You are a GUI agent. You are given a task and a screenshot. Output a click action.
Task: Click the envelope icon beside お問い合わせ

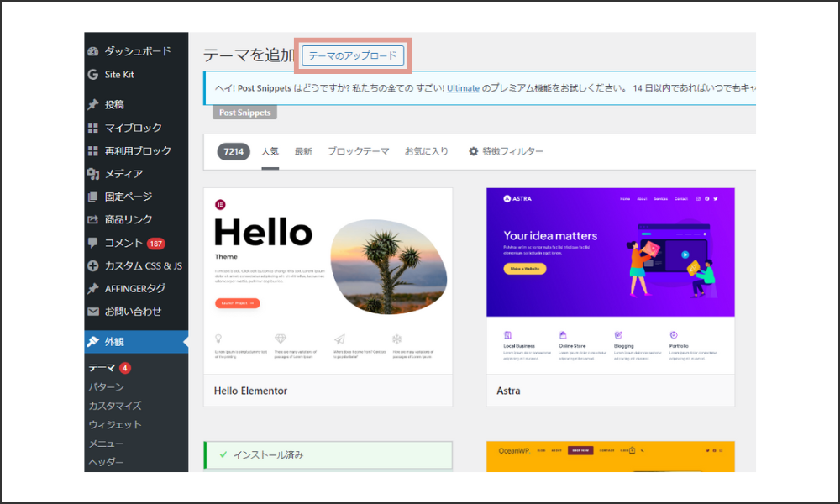pos(93,312)
